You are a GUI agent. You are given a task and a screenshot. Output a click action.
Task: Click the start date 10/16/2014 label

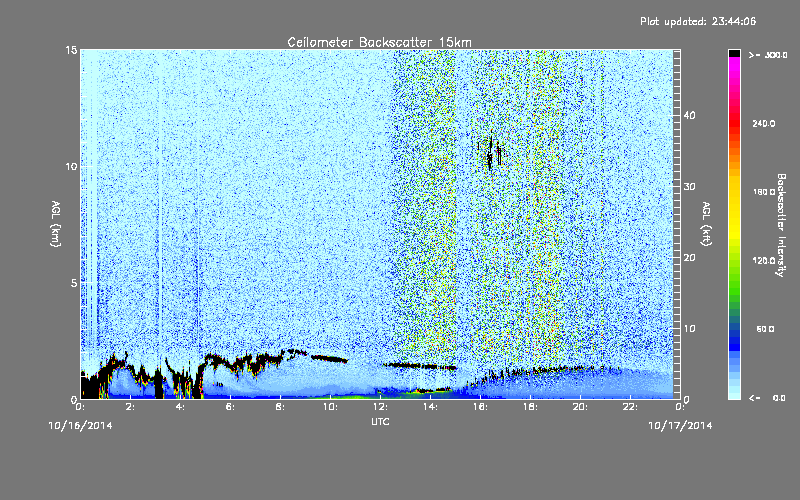[x=81, y=426]
